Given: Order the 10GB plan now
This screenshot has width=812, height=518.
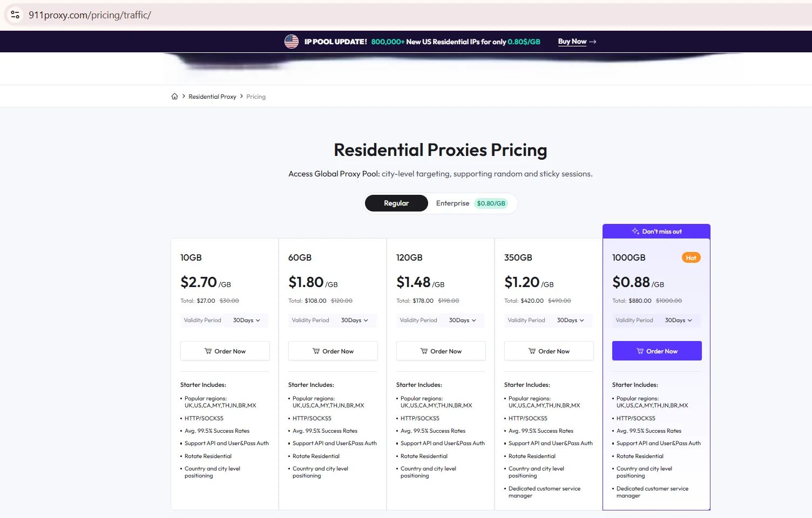Looking at the screenshot, I should click(x=225, y=351).
